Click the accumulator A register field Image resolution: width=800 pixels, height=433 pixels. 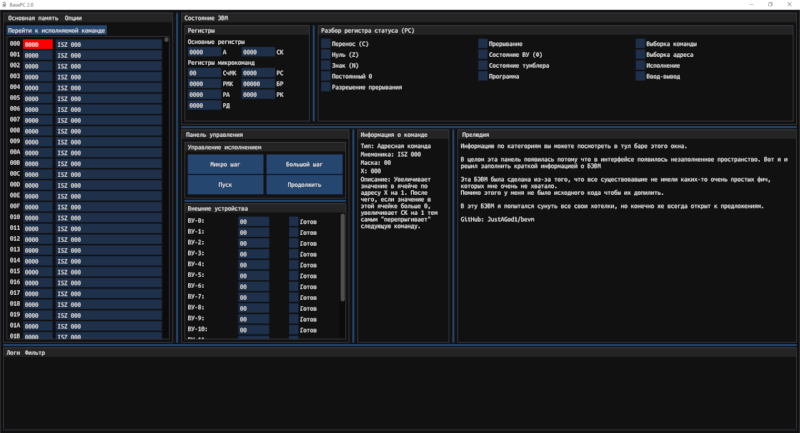pyautogui.click(x=204, y=52)
